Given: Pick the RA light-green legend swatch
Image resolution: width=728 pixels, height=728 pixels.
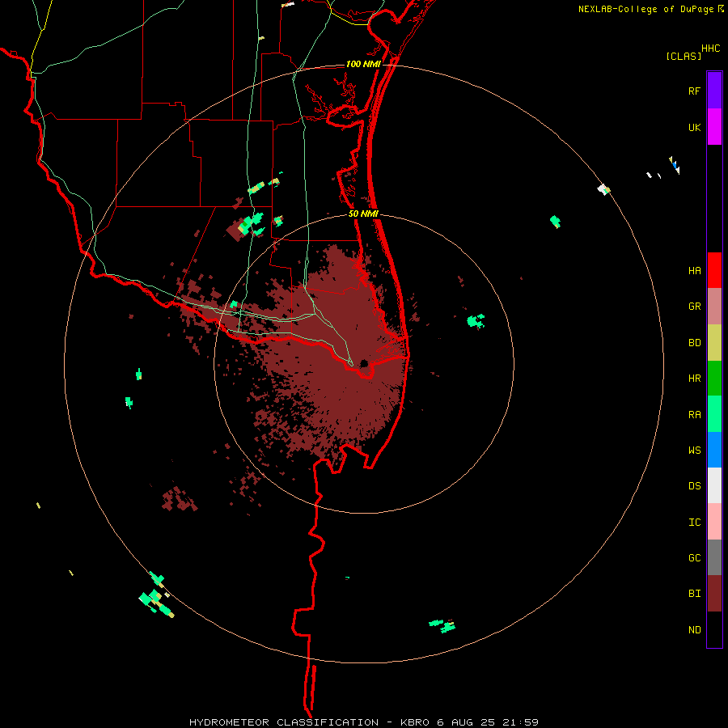Looking at the screenshot, I should tap(714, 414).
